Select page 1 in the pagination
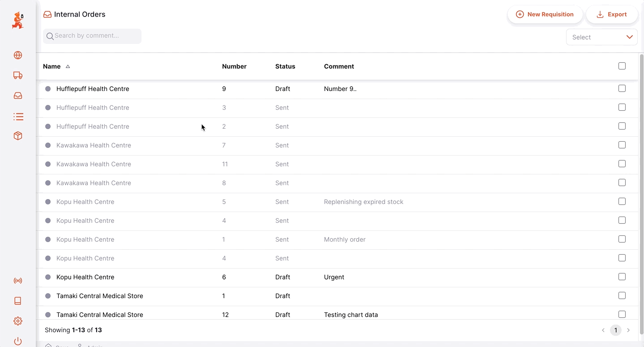The width and height of the screenshot is (644, 347). tap(616, 330)
